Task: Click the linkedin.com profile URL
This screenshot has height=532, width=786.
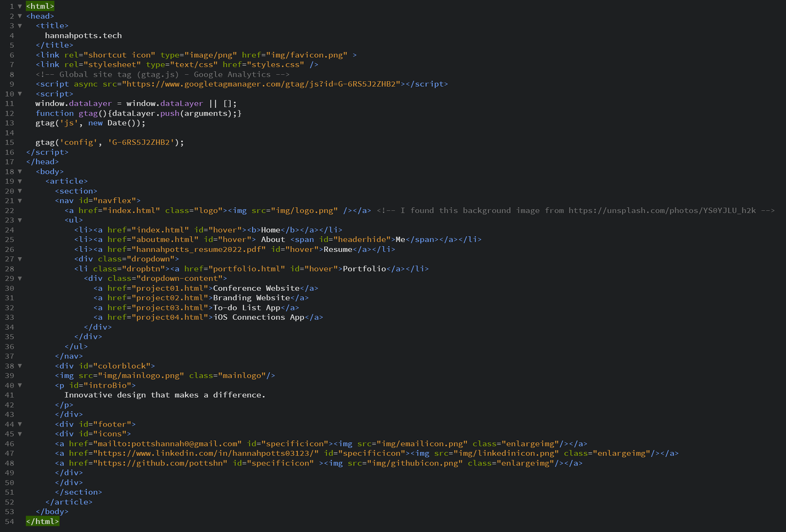Action: tap(206, 453)
